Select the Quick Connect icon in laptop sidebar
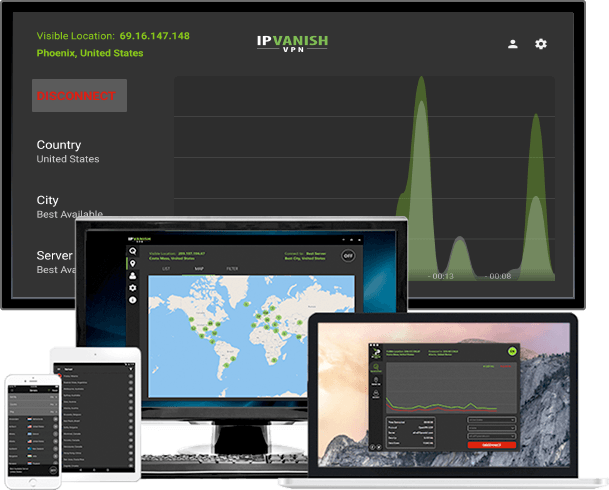Viewport: 609px width, 490px height. click(376, 368)
